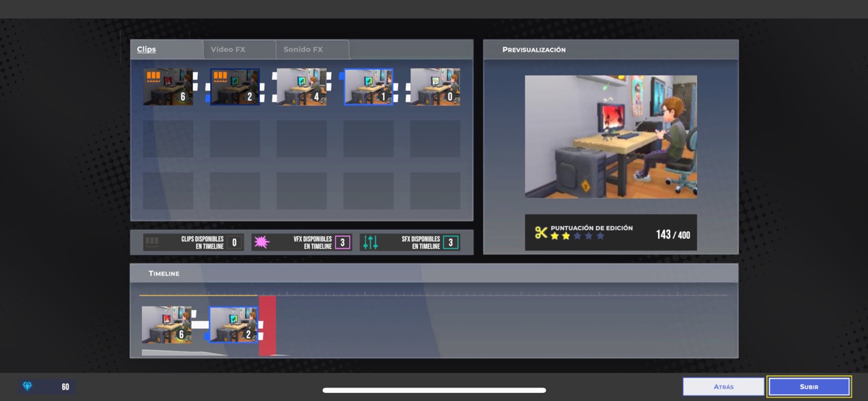Screen dimensions: 868x401
Task: Click the Timeline panel title
Action: tap(164, 273)
